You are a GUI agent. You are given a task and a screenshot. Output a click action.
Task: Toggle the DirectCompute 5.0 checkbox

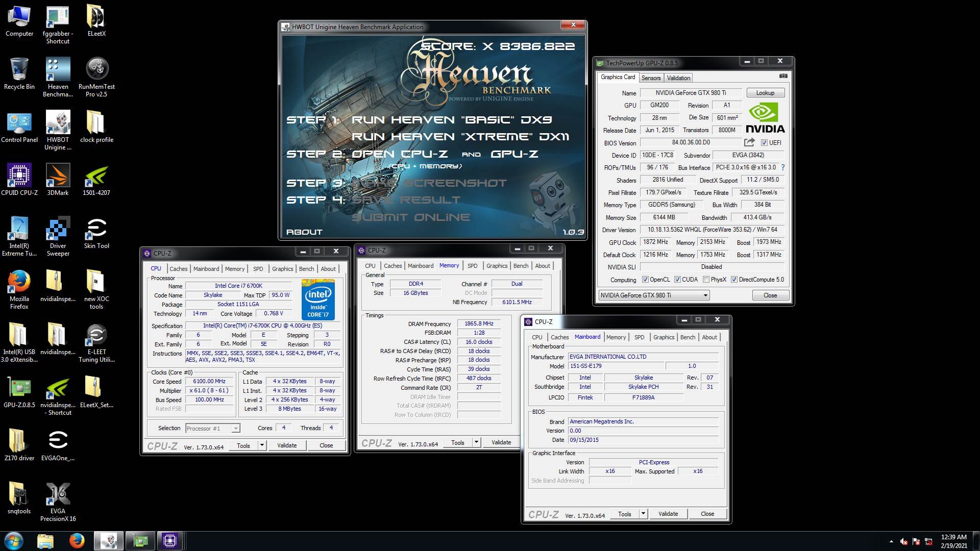(x=734, y=280)
